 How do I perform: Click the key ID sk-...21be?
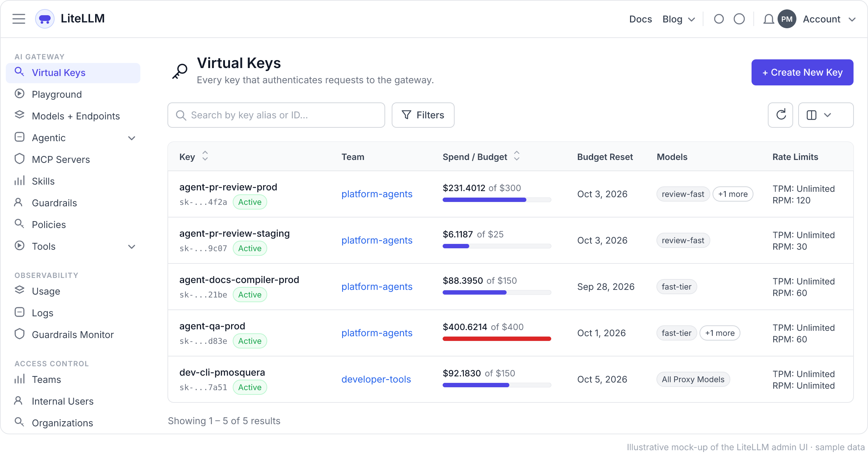tap(203, 295)
